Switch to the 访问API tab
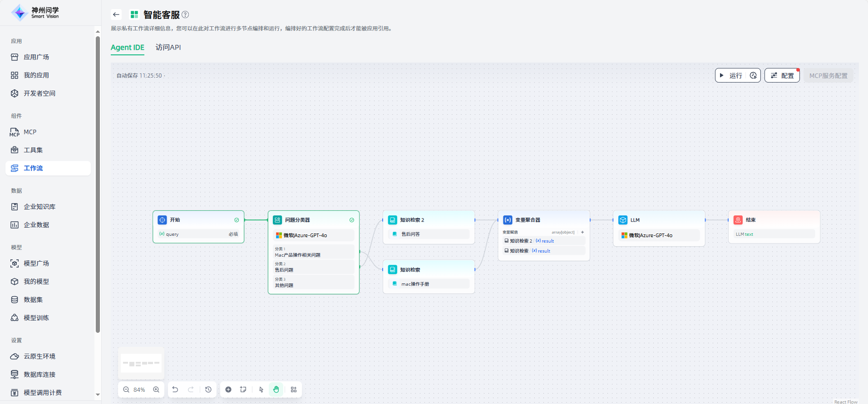 [168, 47]
